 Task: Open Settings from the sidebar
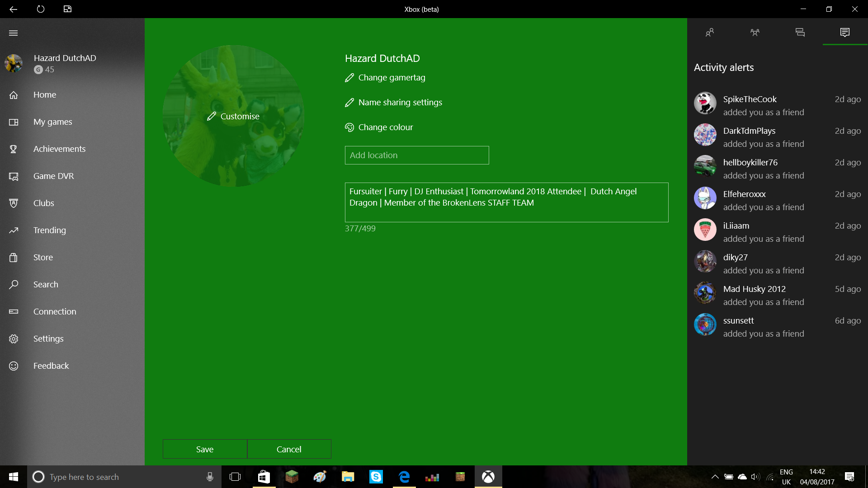click(72, 339)
